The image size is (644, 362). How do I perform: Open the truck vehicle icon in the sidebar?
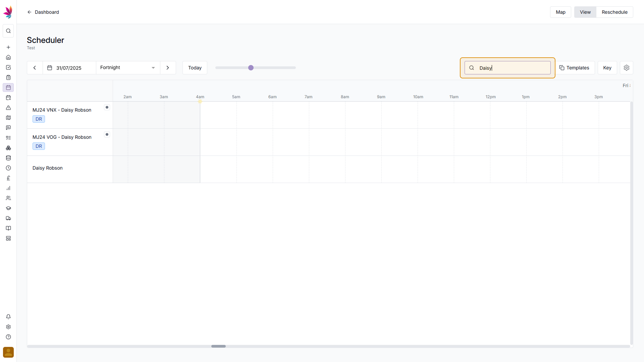point(8,218)
